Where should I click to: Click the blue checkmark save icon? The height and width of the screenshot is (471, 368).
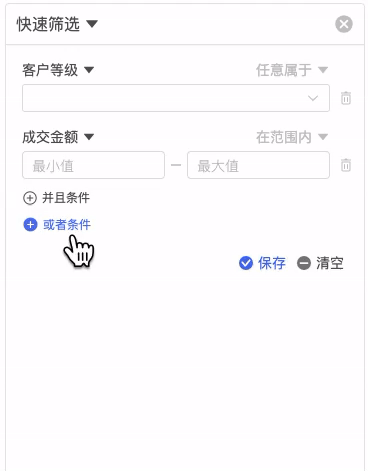[246, 263]
